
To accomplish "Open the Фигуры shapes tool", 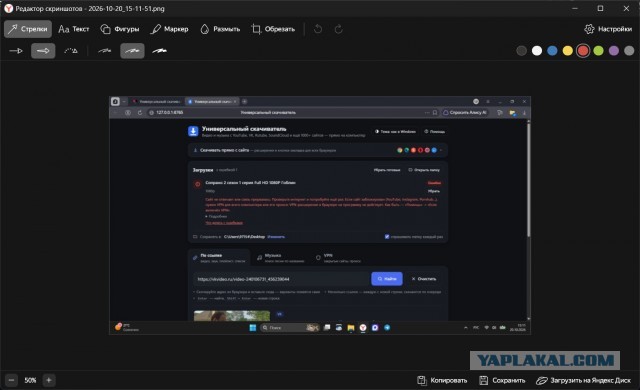I will 120,29.
